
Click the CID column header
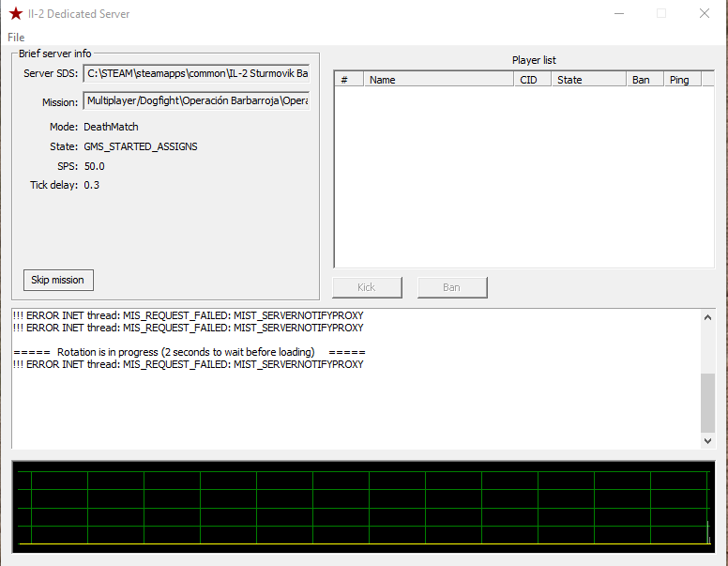click(x=533, y=80)
